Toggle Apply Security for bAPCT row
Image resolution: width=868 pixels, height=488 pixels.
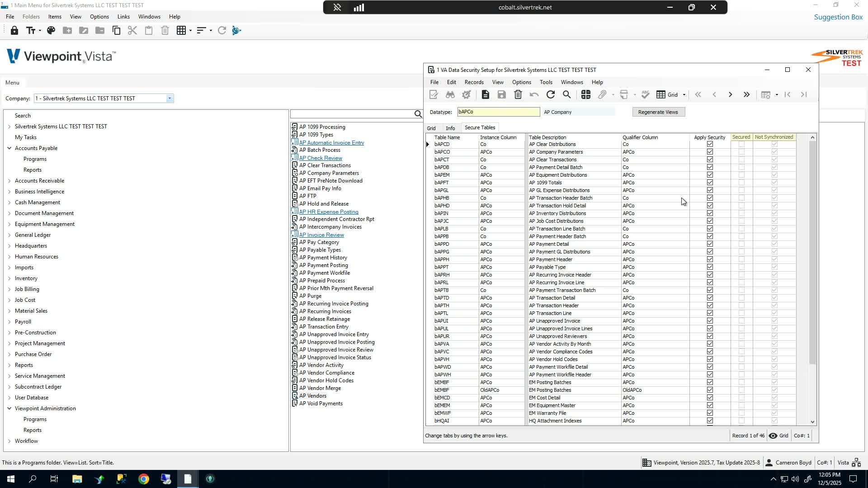tap(710, 160)
